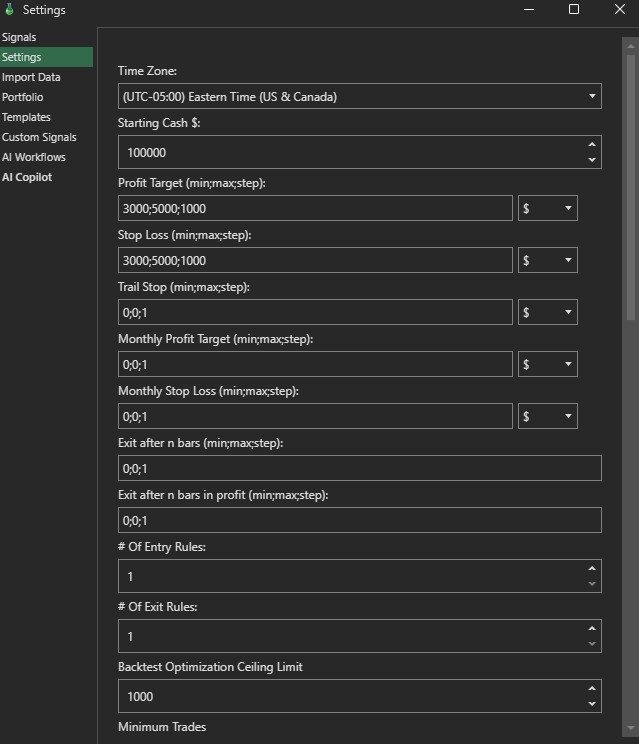Open Monthly Stop Loss unit dropdown
639x744 pixels.
coord(547,416)
